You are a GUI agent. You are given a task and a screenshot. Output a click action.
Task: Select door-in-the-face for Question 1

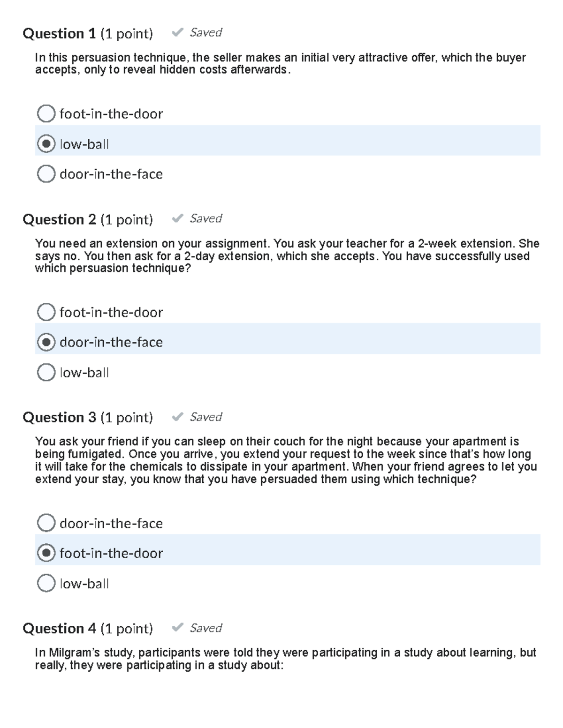coord(47,173)
